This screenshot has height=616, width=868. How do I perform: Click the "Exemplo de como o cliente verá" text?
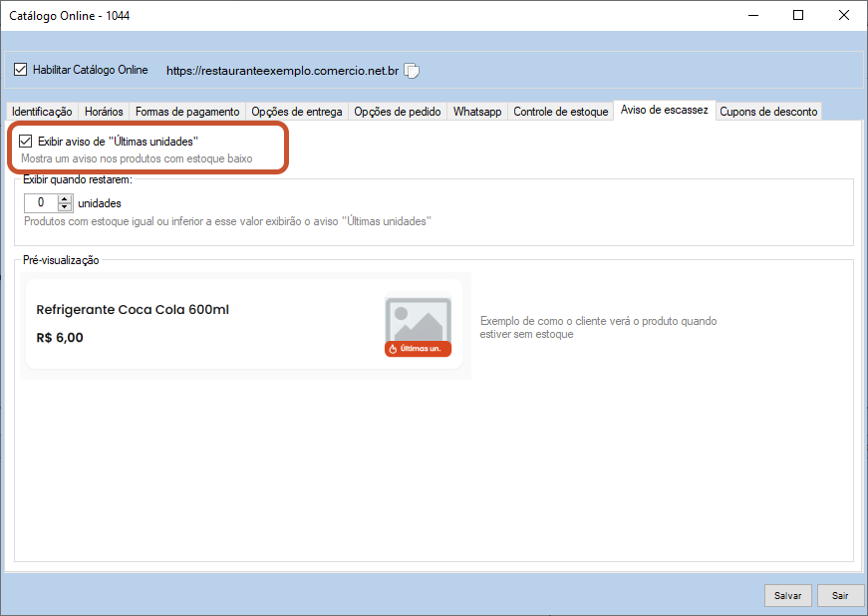point(598,327)
